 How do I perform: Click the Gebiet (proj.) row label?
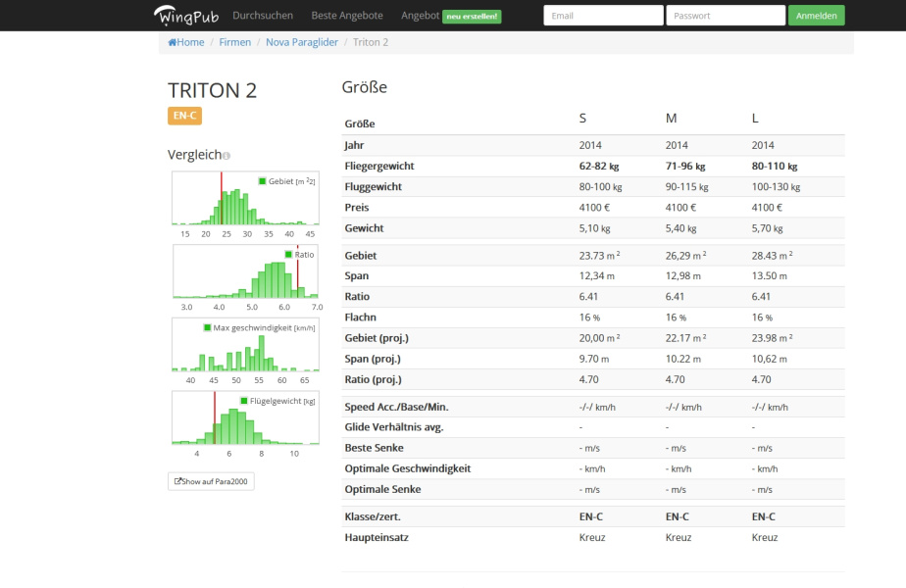(377, 338)
